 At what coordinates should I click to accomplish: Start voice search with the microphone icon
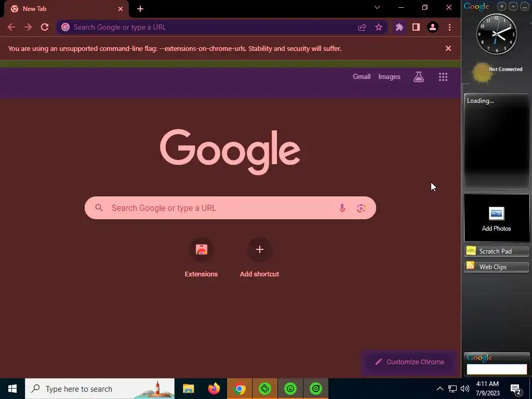click(342, 208)
